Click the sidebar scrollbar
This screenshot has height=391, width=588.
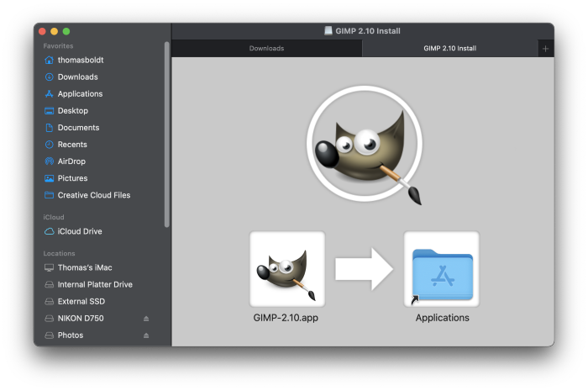tap(167, 135)
